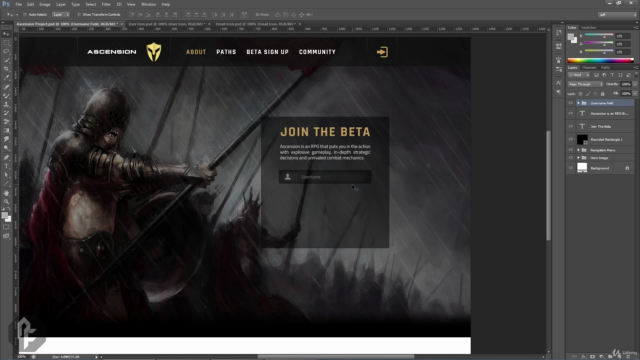Click the user icon in Username field
This screenshot has width=640, height=360.
[x=288, y=177]
